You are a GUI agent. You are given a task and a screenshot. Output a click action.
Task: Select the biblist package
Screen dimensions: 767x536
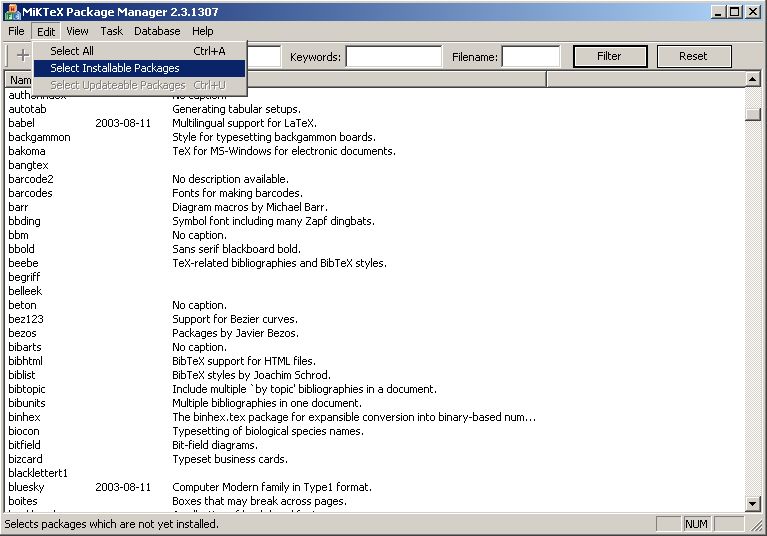pyautogui.click(x=22, y=376)
